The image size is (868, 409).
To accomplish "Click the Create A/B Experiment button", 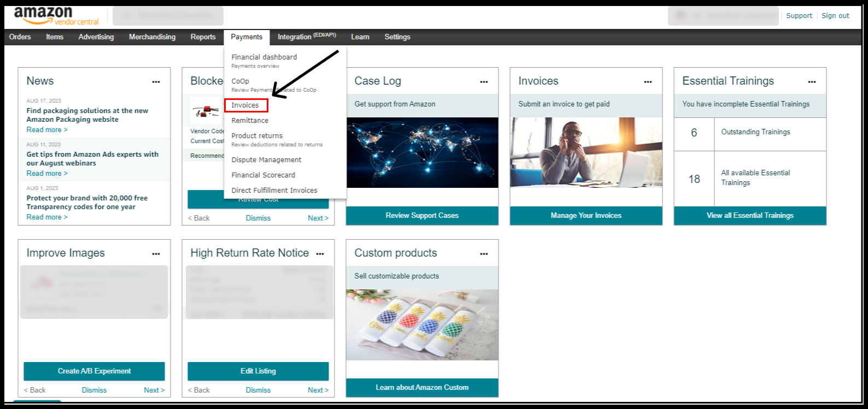I will (x=94, y=371).
